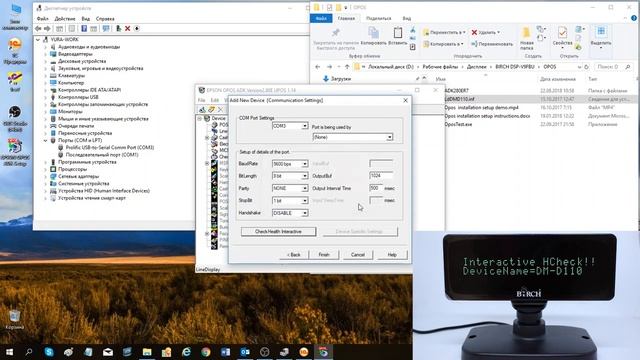Open EPSON OPOS ADK Setup desktop shortcut
The height and width of the screenshot is (360, 640).
tap(15, 152)
